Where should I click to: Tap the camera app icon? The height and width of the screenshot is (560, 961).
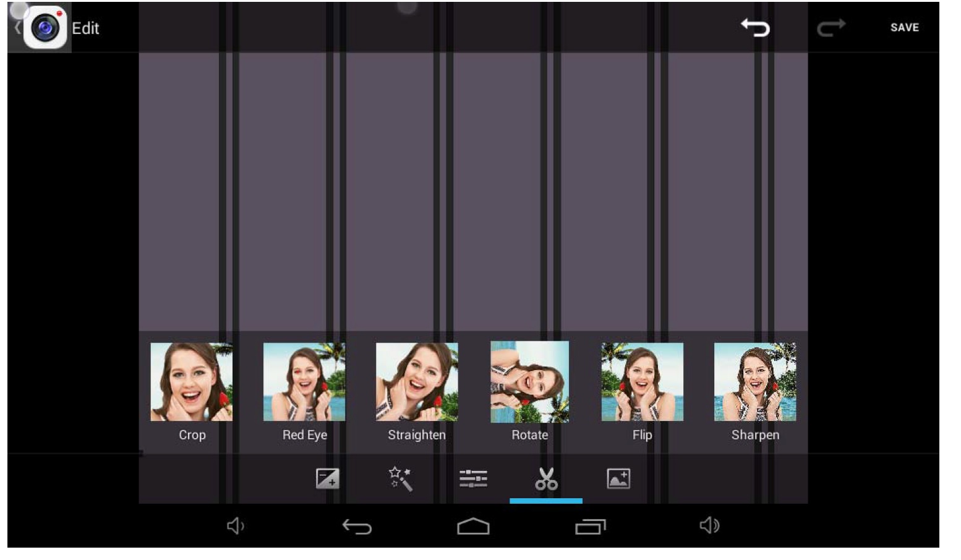tap(45, 28)
